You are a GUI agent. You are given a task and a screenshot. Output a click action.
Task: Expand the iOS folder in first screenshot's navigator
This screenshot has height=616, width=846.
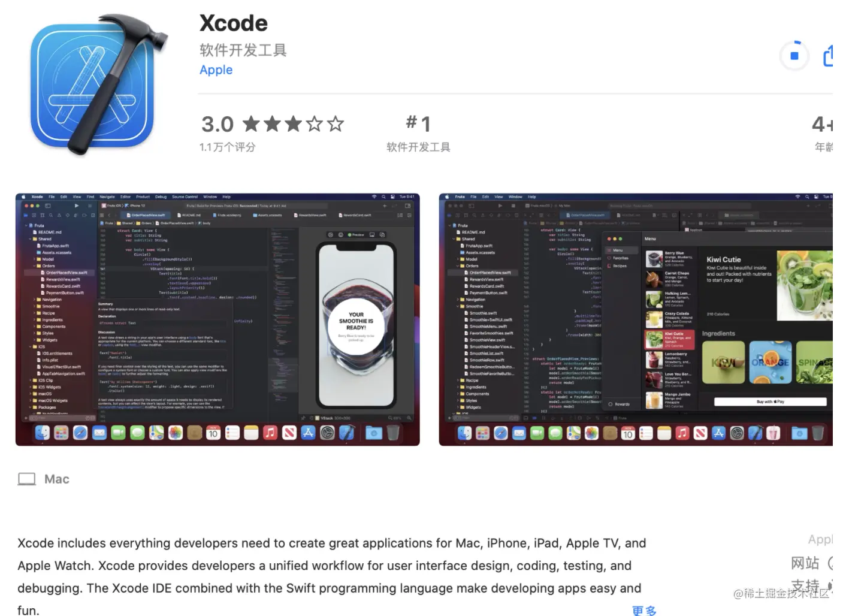coord(31,346)
